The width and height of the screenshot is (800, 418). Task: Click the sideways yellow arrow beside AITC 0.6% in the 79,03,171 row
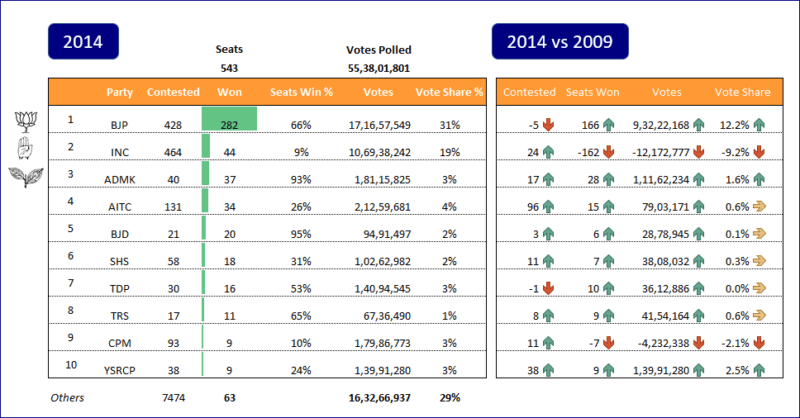click(x=759, y=206)
